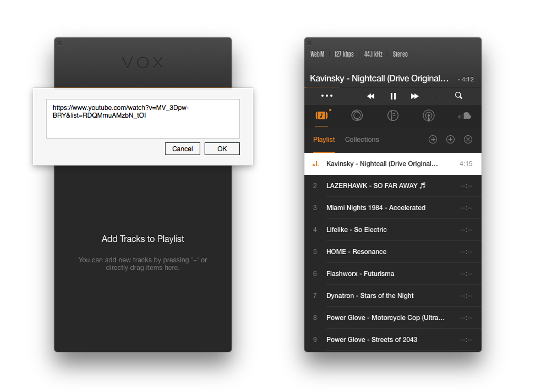Skip to next track with fast-forward
Image resolution: width=554 pixels, height=392 pixels.
point(415,96)
